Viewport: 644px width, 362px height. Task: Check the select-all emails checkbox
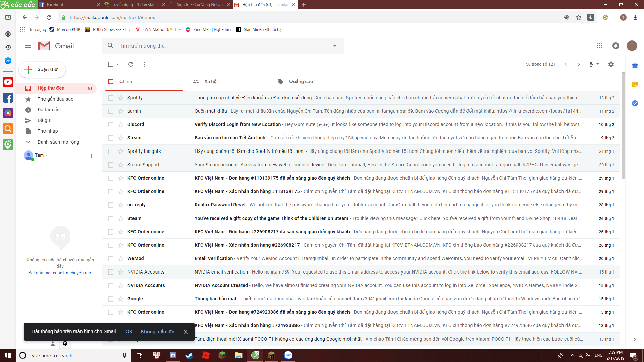tap(110, 64)
